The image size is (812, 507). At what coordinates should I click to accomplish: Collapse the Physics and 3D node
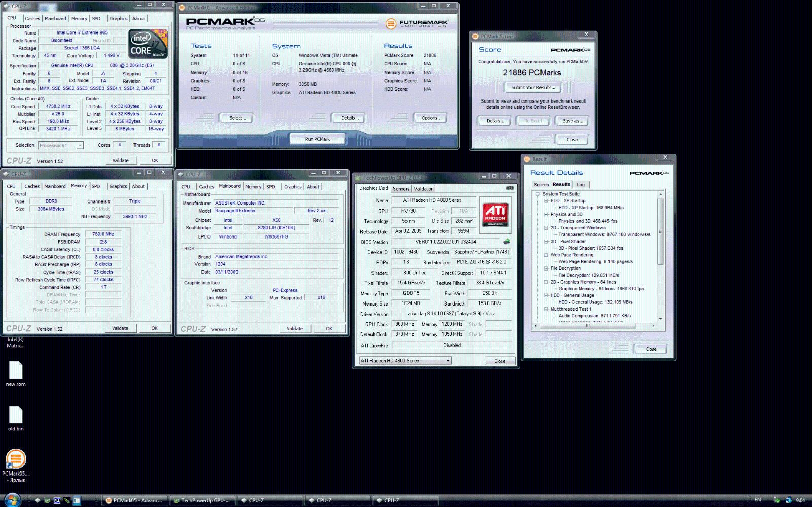point(546,214)
